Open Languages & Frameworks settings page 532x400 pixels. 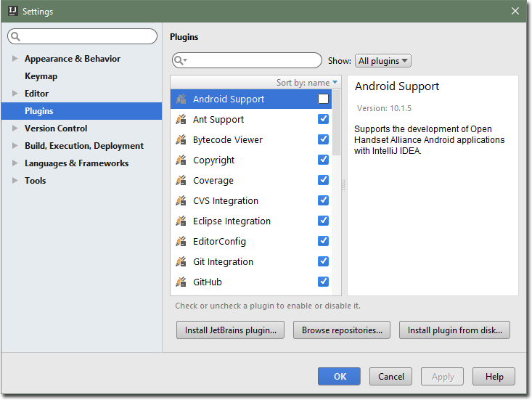click(77, 163)
